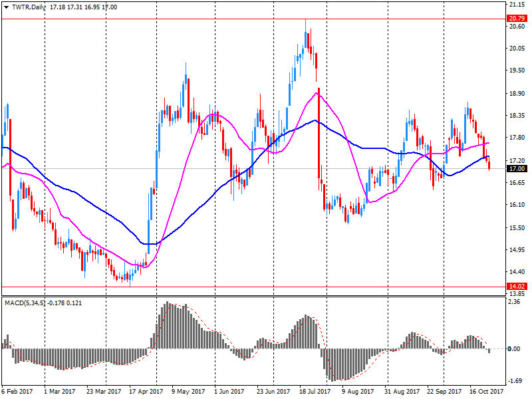Select the 19.50 price scale label
The image size is (532, 399).
pyautogui.click(x=517, y=70)
